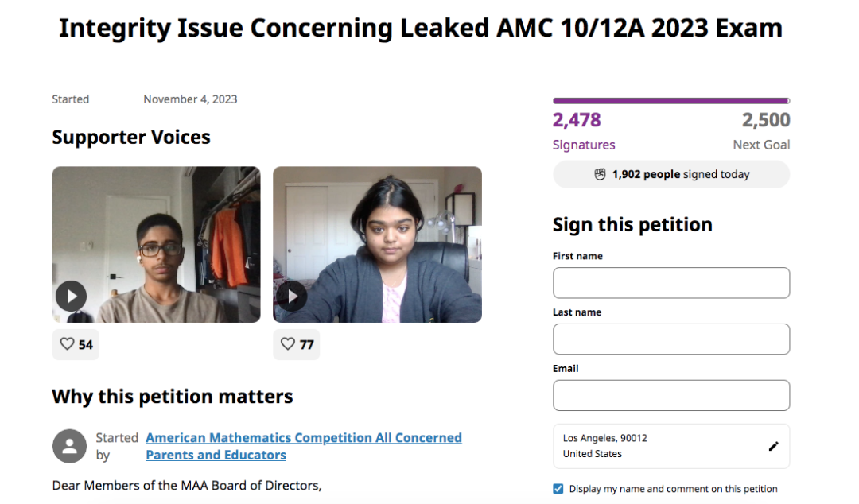Like the video with 54 hearts

76,344
